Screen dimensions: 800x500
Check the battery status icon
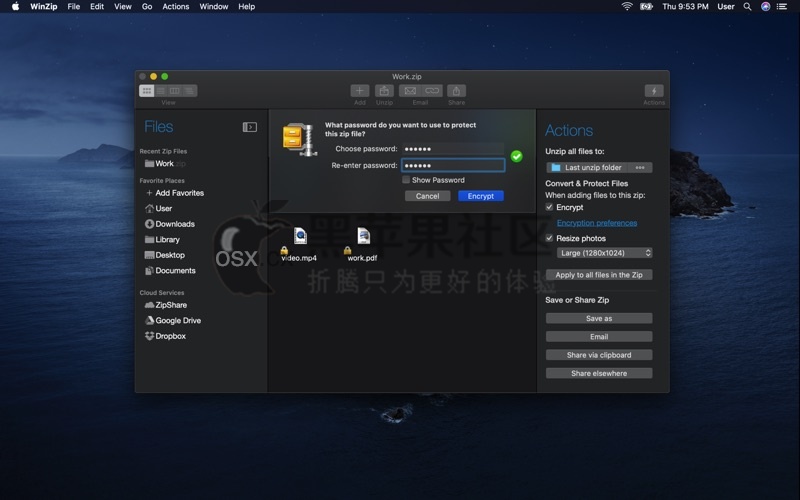point(646,7)
